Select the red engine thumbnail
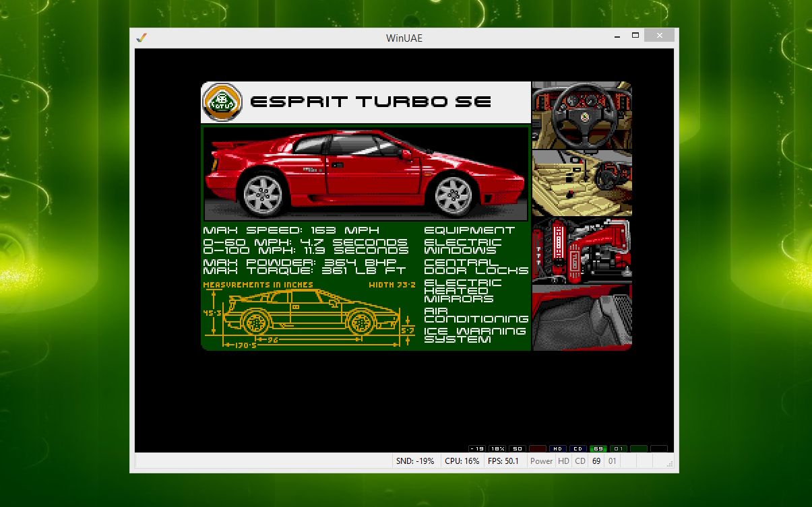Screen dimensions: 812x507 pos(582,250)
